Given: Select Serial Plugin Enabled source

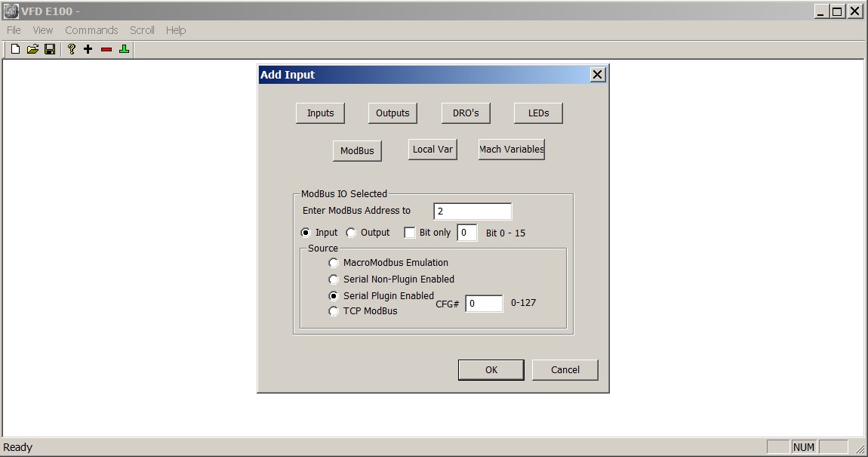Looking at the screenshot, I should (x=334, y=296).
